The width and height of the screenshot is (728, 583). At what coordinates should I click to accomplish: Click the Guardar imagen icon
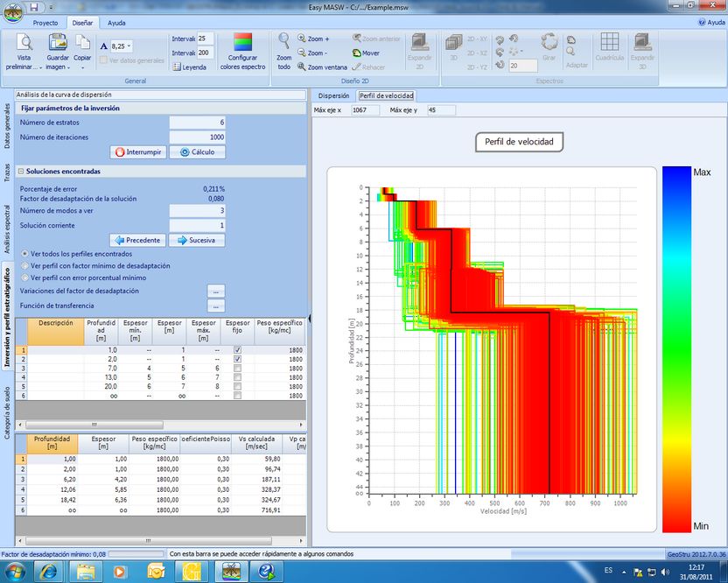(58, 42)
